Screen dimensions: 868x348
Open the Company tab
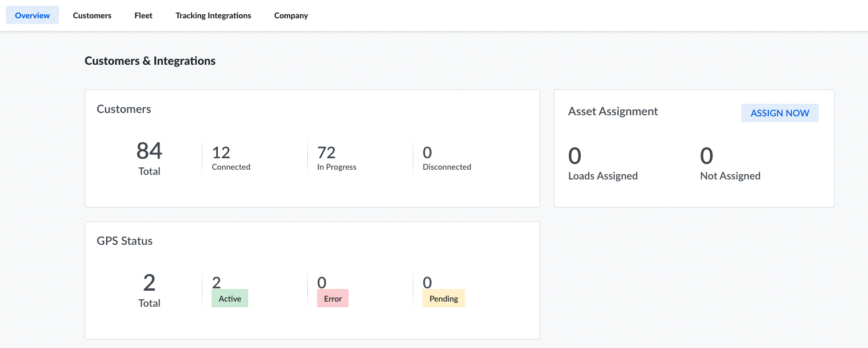[291, 15]
